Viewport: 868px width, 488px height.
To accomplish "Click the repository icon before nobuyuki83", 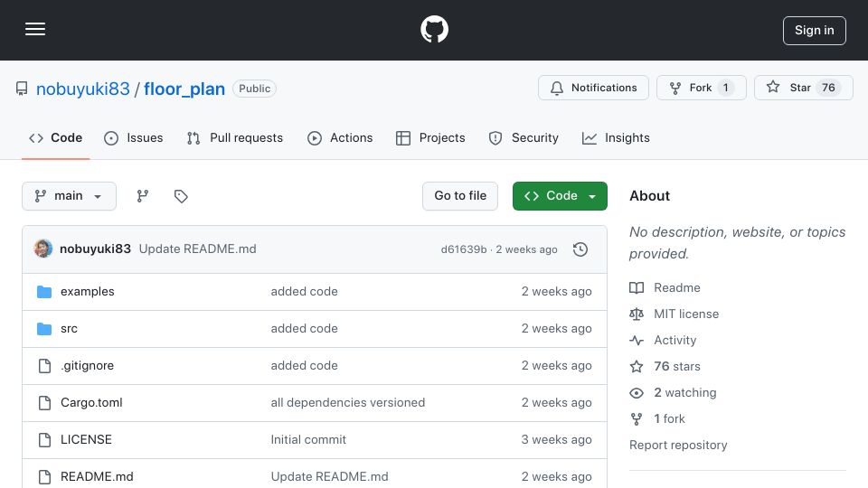I will [22, 89].
